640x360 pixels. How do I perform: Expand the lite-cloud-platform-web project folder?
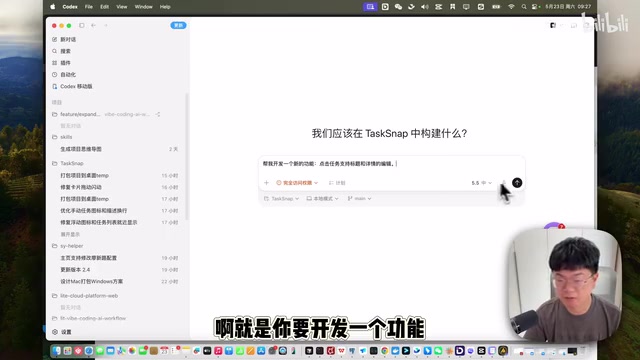coord(55,296)
